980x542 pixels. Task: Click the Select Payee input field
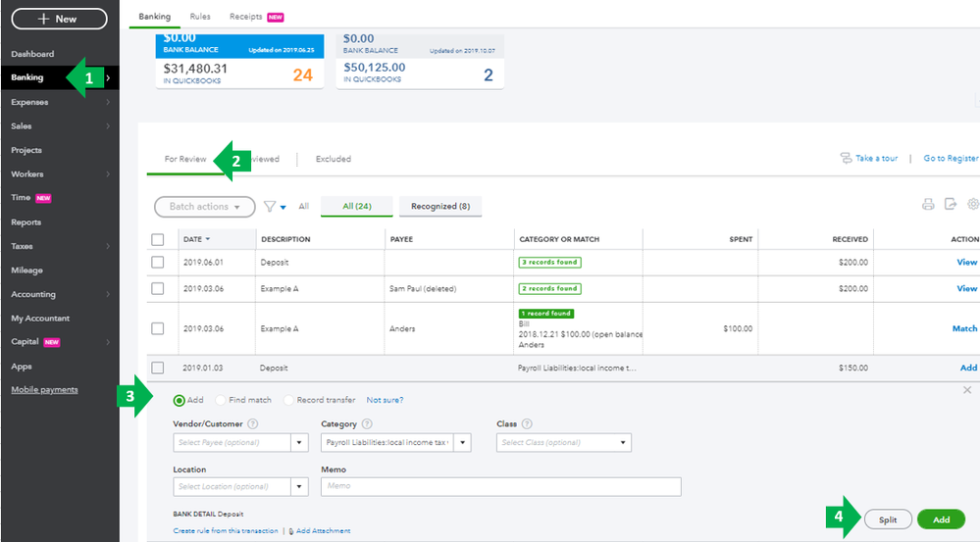point(232,443)
